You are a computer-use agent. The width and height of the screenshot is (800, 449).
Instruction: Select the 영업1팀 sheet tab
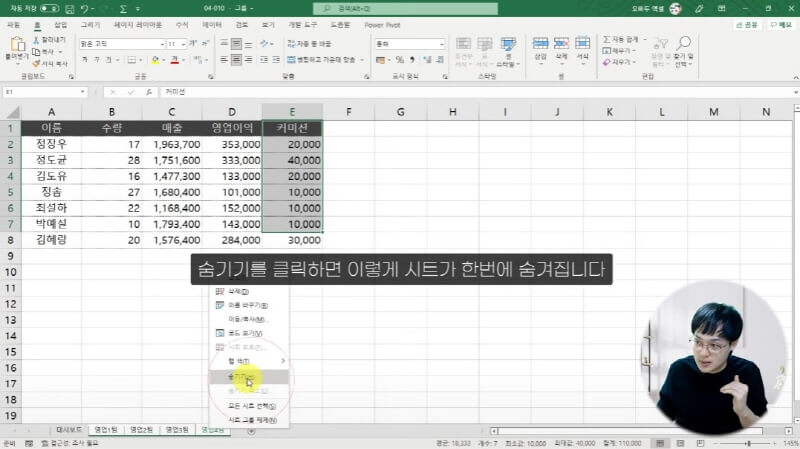coord(106,430)
